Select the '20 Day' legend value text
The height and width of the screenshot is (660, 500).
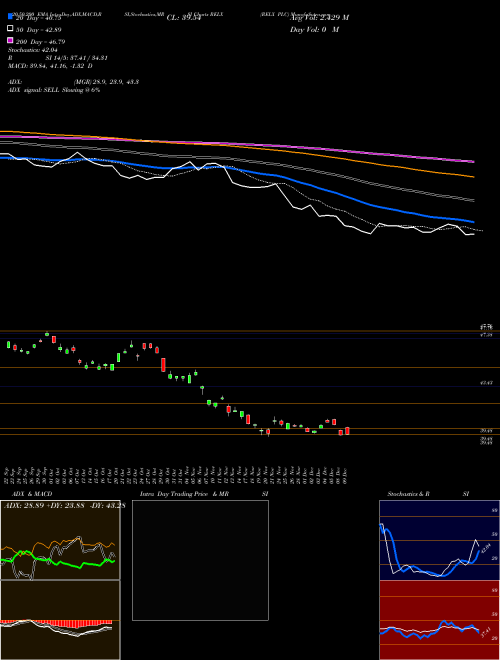[x=39, y=18]
